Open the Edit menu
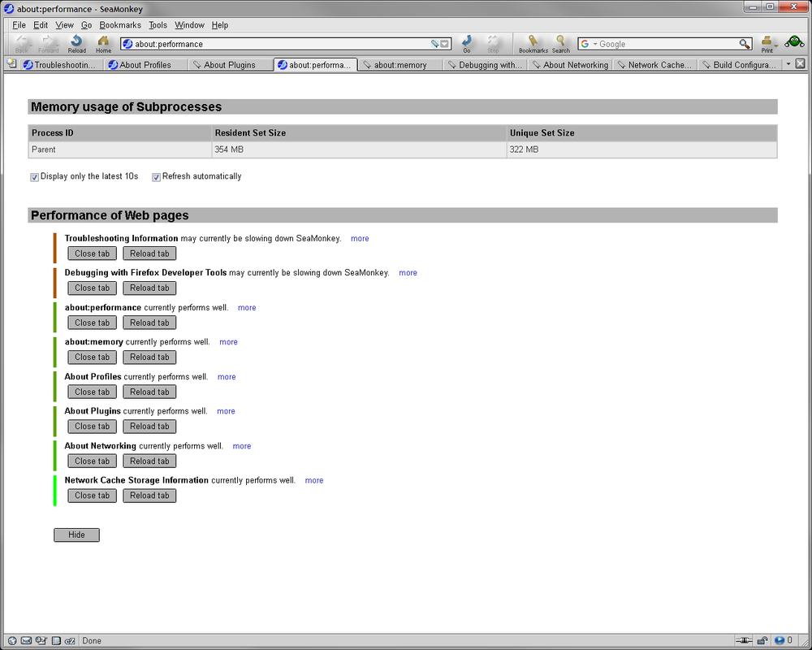The width and height of the screenshot is (812, 650). (41, 25)
